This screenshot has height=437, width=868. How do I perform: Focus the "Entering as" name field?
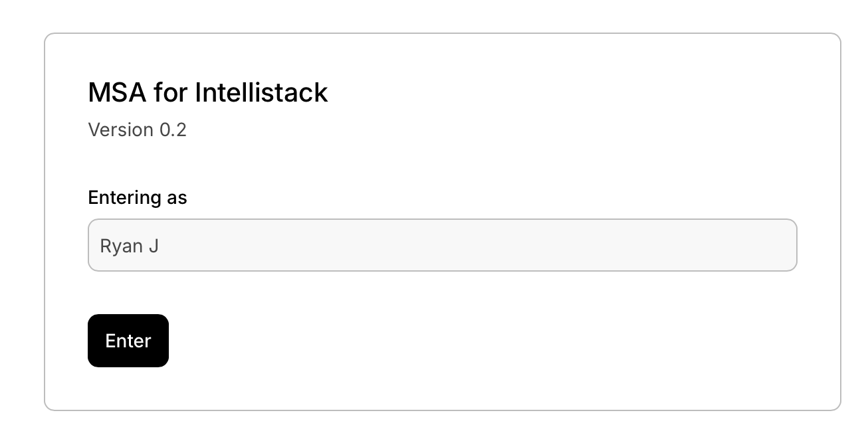click(x=442, y=246)
